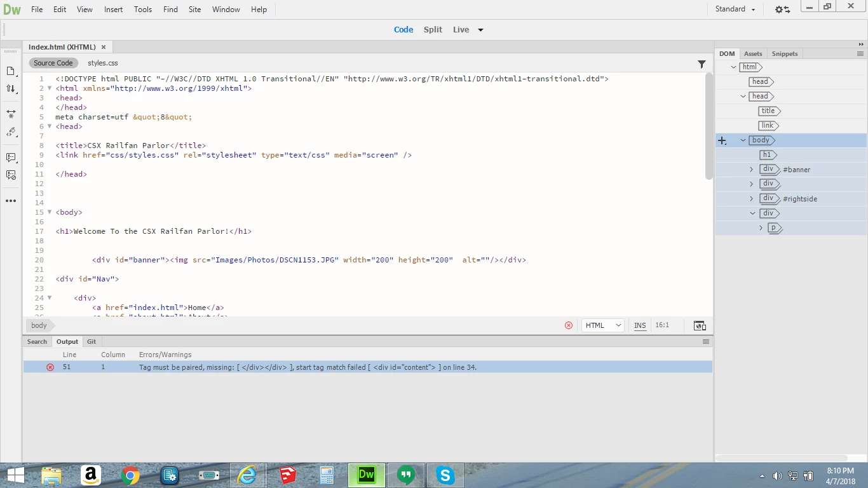This screenshot has width=868, height=488.
Task: Switch to Live view
Action: tap(461, 30)
